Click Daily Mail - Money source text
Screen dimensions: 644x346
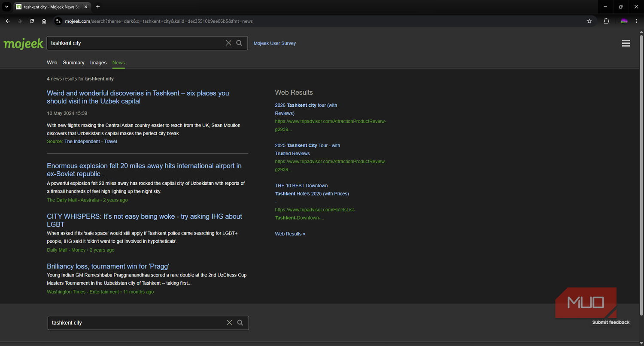pos(66,250)
